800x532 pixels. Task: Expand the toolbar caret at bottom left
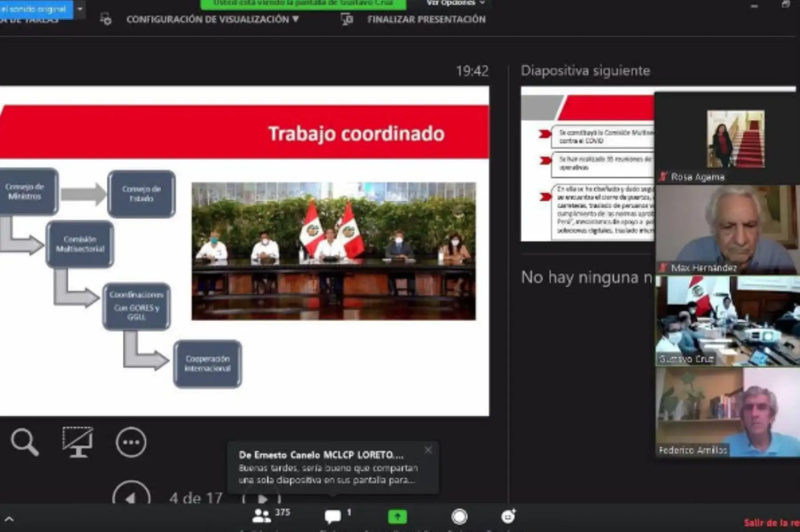point(9,519)
